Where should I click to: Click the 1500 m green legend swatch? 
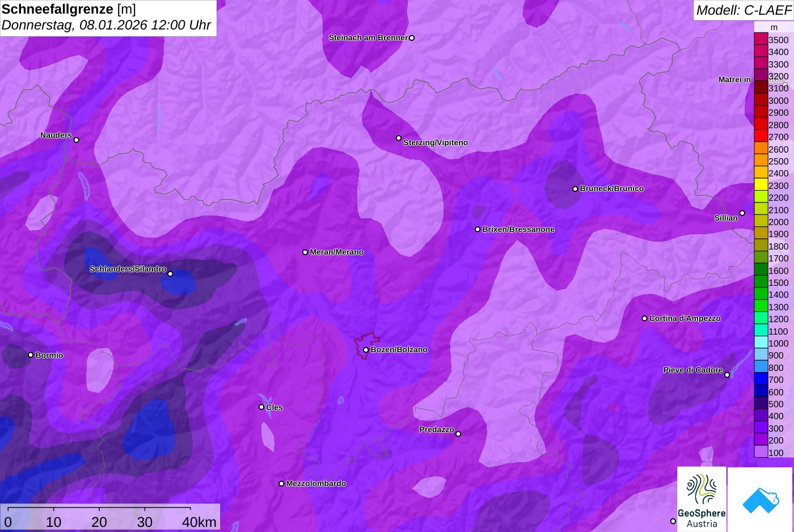pos(761,282)
